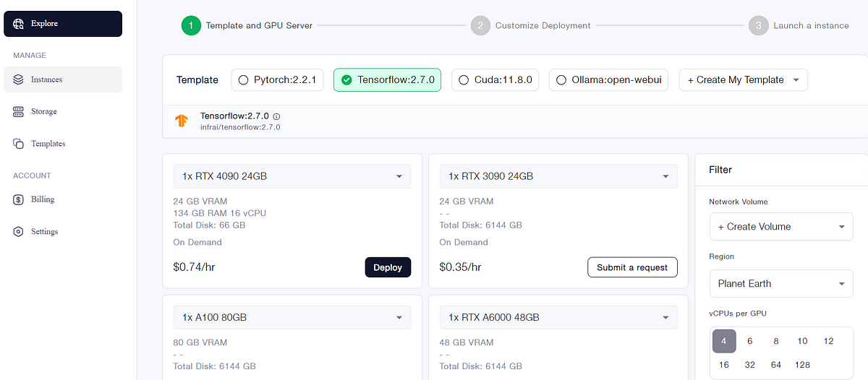Click step 3 circle indicator

coord(758,25)
